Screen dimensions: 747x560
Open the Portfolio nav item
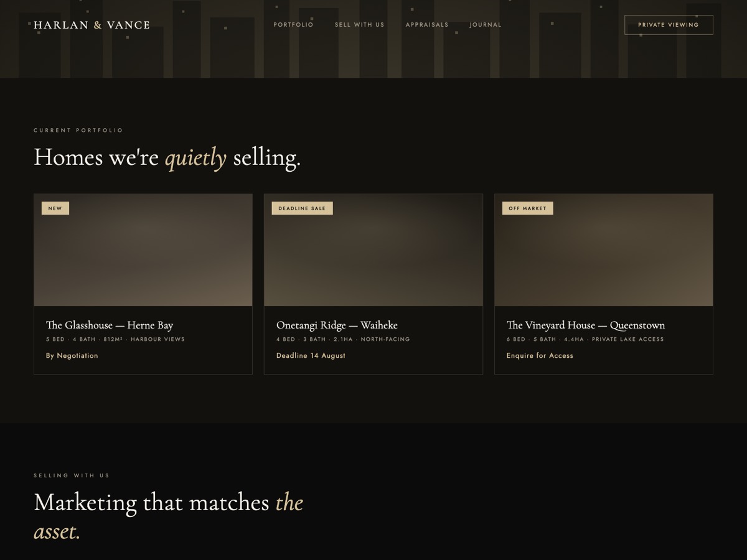293,25
